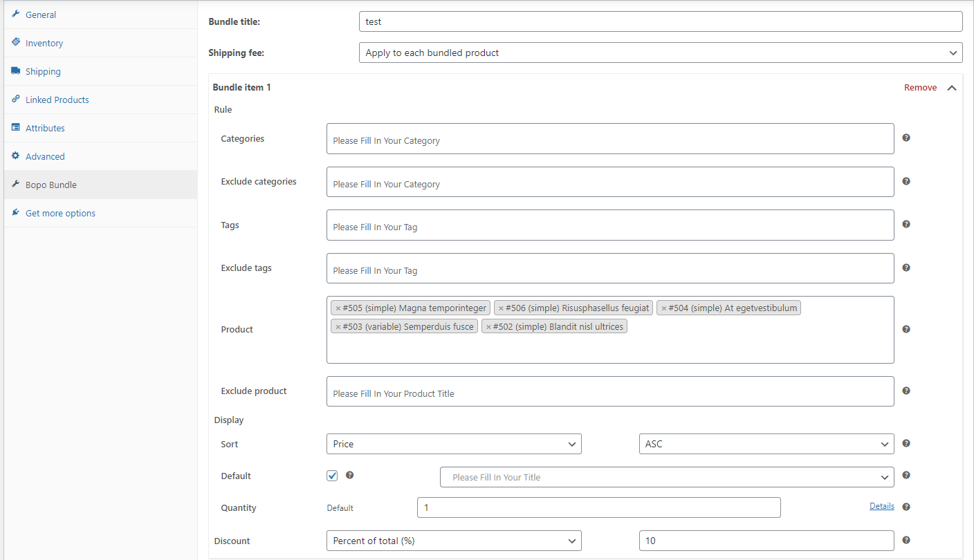Screen dimensions: 974x560
Task: Click help icon for Product field
Action: coord(906,329)
